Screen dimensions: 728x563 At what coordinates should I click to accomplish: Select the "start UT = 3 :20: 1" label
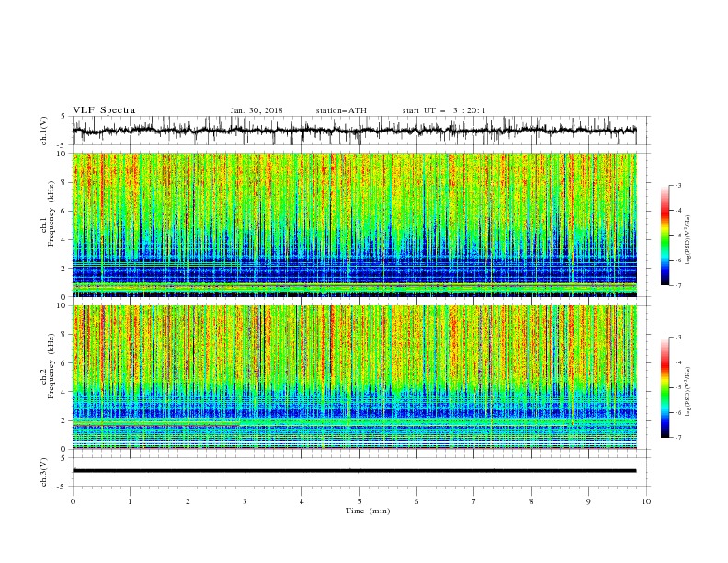444,110
